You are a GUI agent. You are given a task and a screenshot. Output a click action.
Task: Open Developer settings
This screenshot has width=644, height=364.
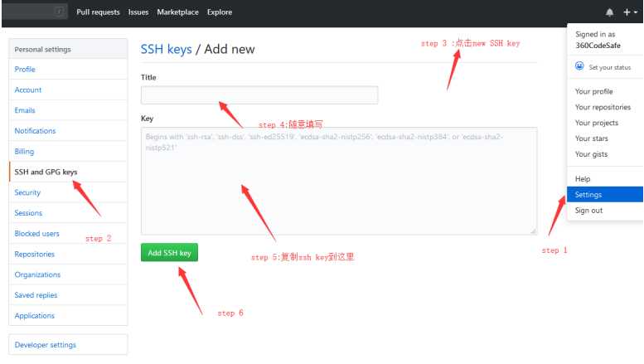68,345
